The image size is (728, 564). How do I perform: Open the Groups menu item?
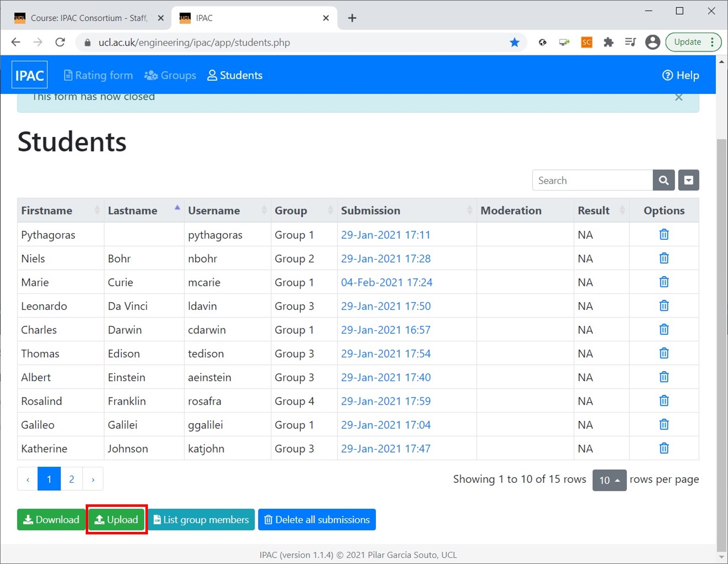click(170, 75)
